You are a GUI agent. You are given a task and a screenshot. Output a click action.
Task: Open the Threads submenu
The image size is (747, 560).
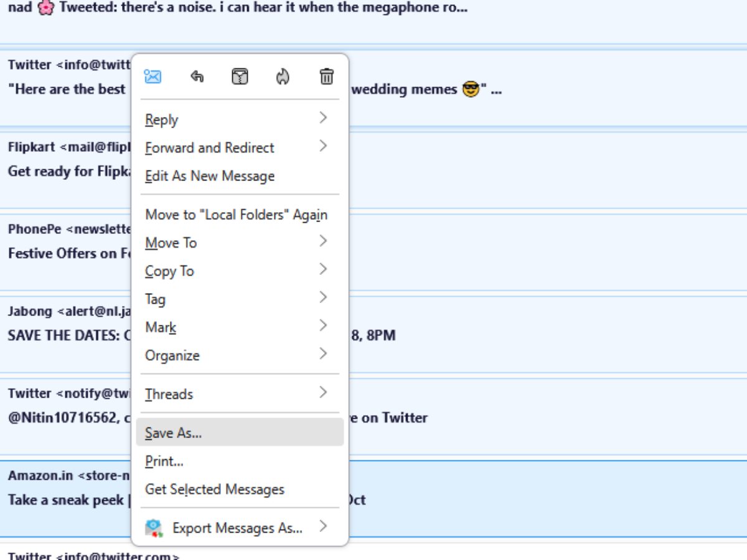point(240,394)
